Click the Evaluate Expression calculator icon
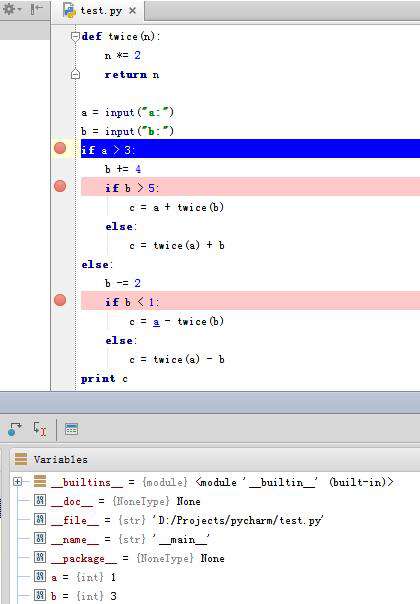Viewport: 420px width, 604px height. click(71, 429)
